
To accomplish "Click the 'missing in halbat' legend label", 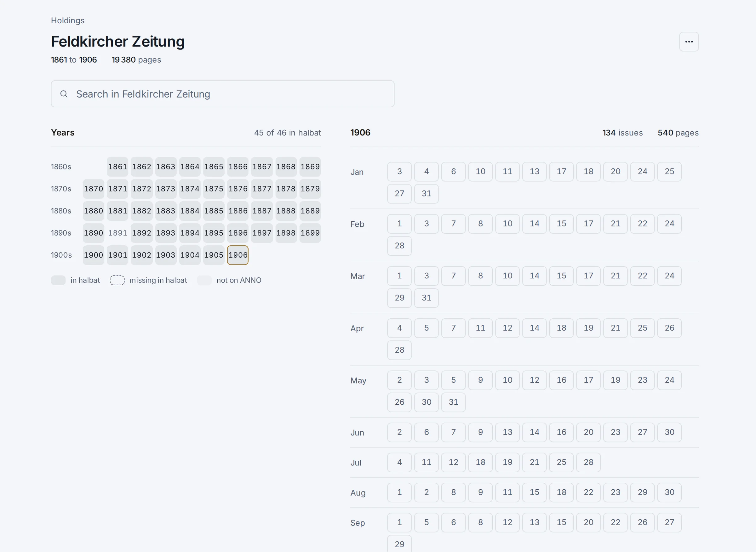I will (158, 280).
